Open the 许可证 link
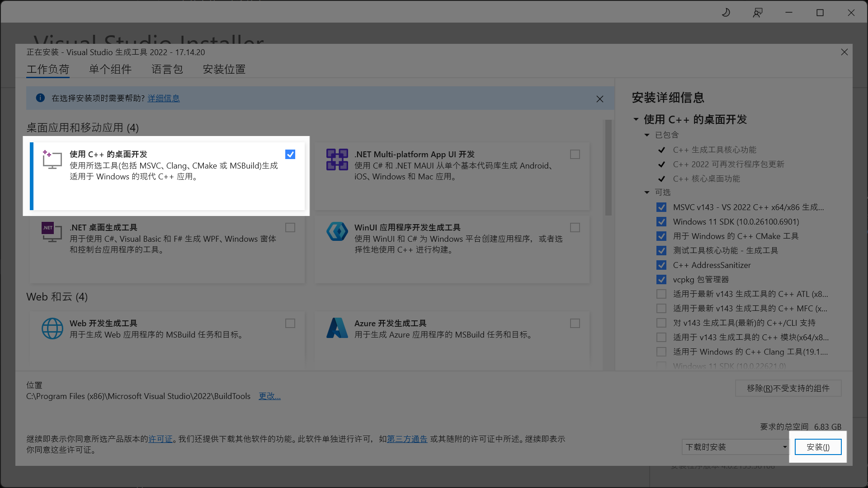868x488 pixels. [x=160, y=439]
